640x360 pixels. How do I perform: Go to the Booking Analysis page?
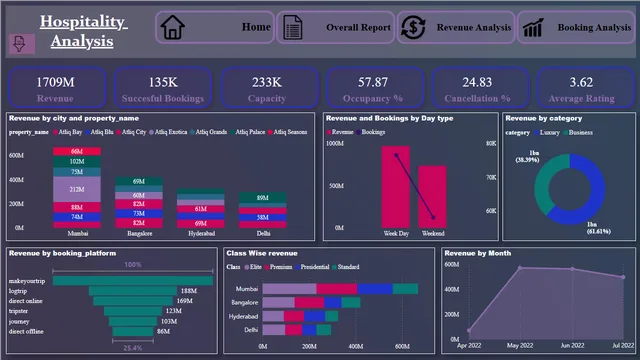click(576, 27)
